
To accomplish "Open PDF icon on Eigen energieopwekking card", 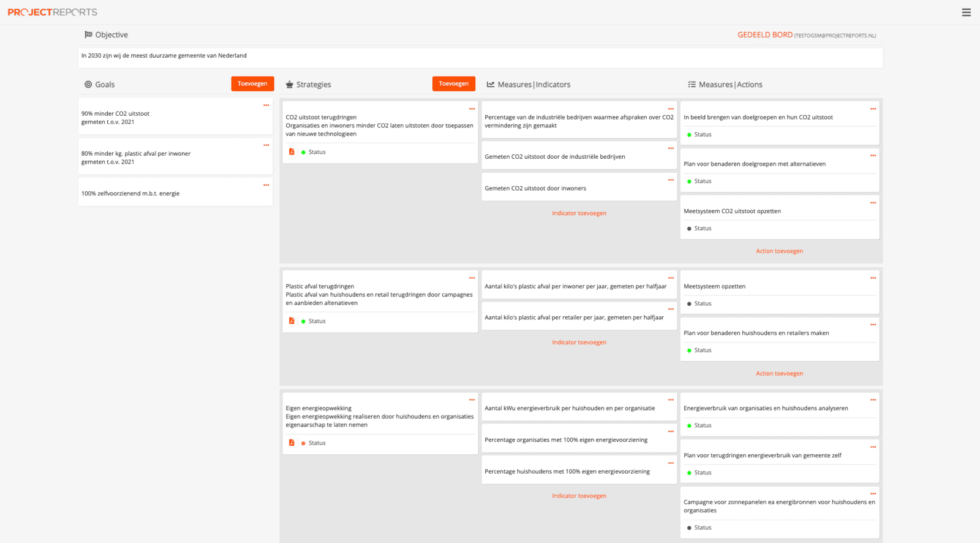I will [292, 443].
